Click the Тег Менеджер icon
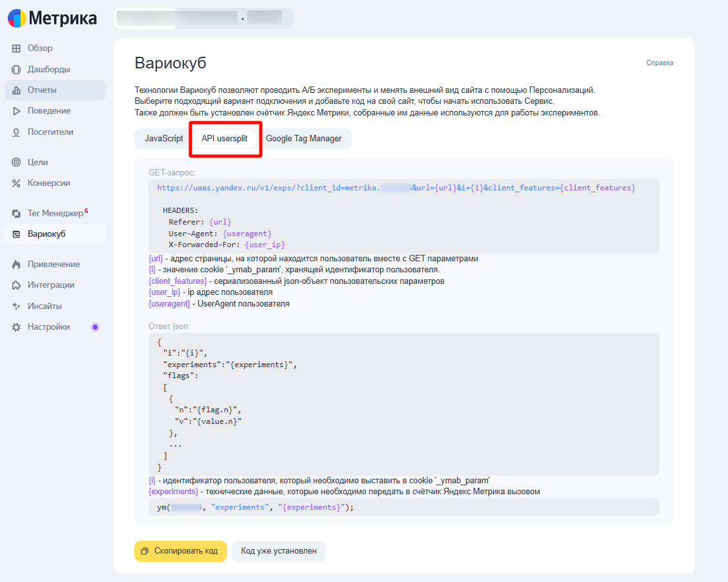 (16, 214)
